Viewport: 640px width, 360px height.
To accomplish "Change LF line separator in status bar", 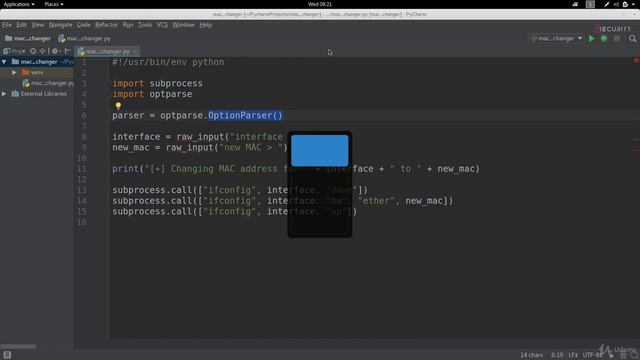I will (x=573, y=355).
